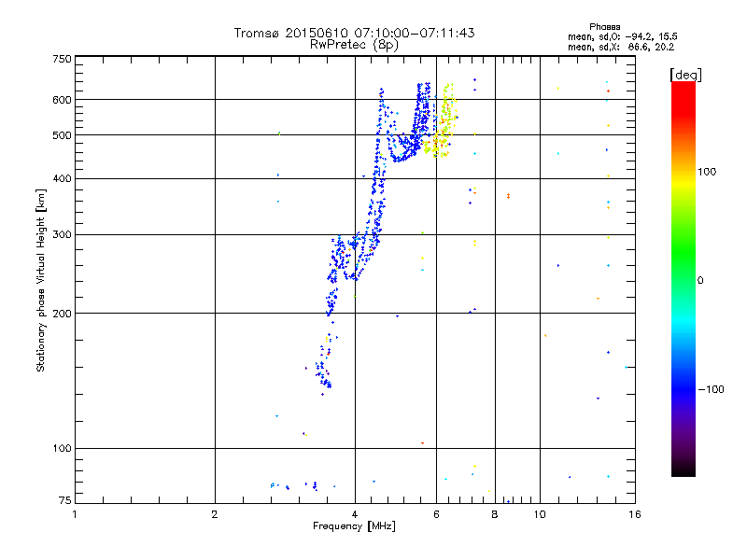
Task: Click the x-axis tick label '8'
Action: coord(495,514)
